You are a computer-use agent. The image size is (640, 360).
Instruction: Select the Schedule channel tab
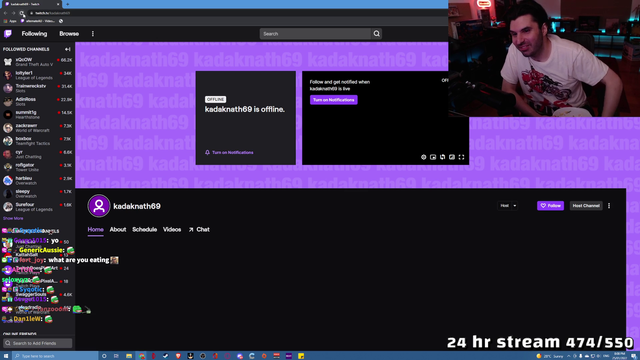144,230
